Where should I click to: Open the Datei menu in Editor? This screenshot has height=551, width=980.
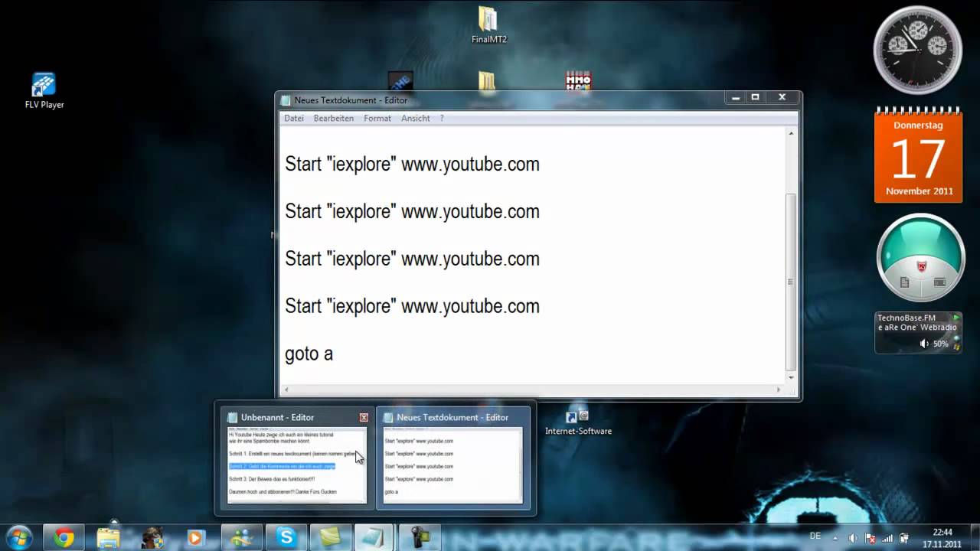point(294,119)
